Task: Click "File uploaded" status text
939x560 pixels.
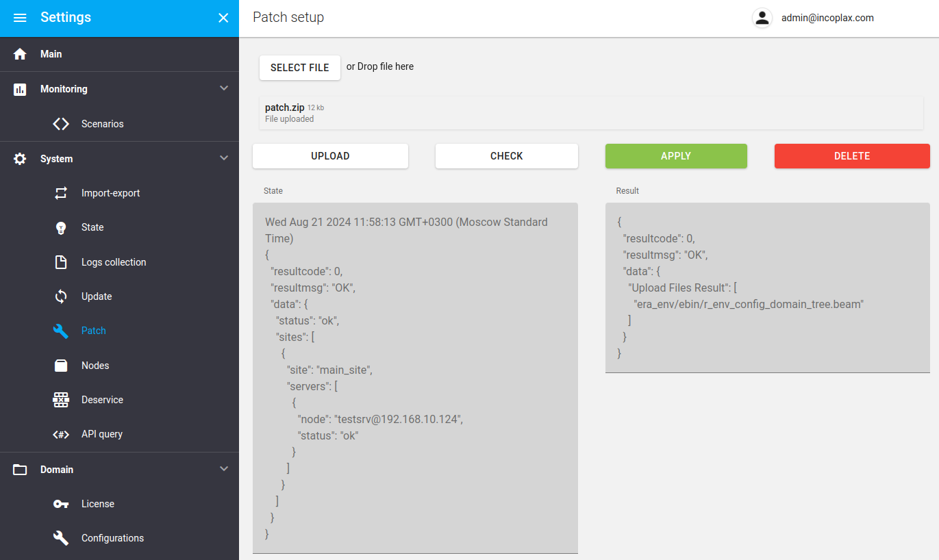Action: tap(290, 119)
